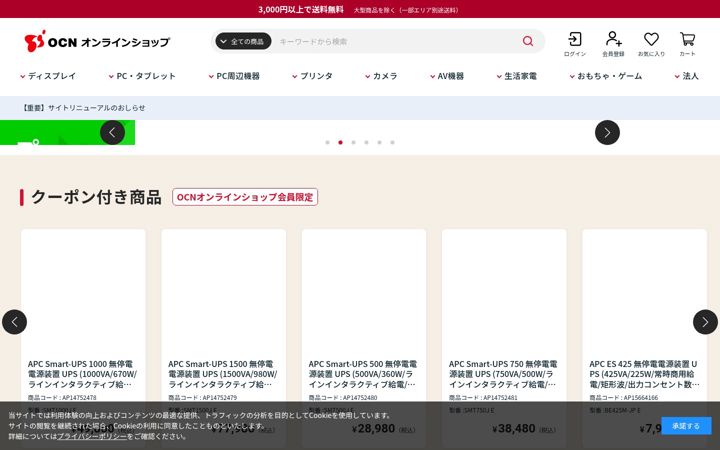Click product code AP14752481 text
This screenshot has width=720, height=450.
tap(483, 398)
